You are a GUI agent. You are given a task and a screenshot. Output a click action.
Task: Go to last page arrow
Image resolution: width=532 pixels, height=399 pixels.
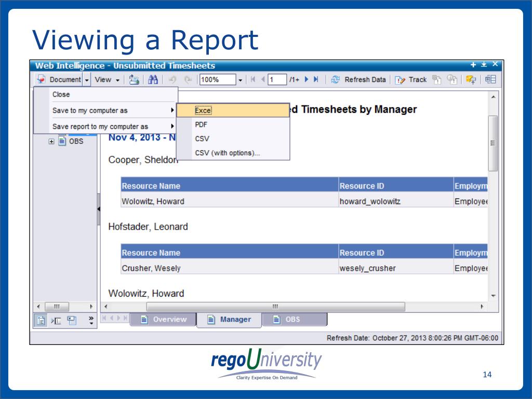316,79
